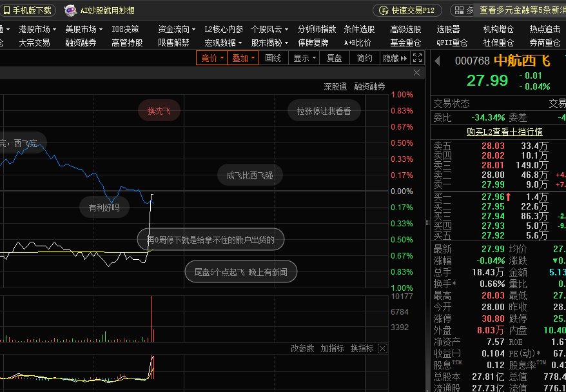The height and width of the screenshot is (392, 566).
Task: Open 停牌复牌 menu item
Action: (313, 43)
